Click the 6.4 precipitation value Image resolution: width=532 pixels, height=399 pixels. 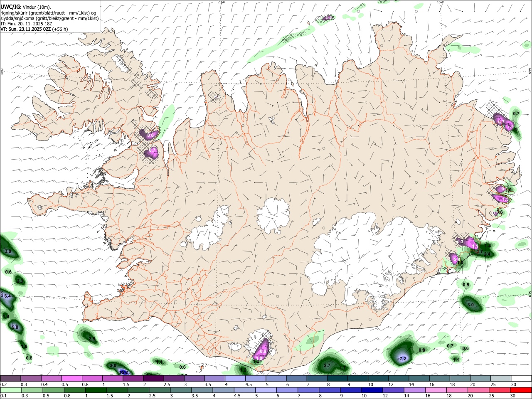[7, 296]
